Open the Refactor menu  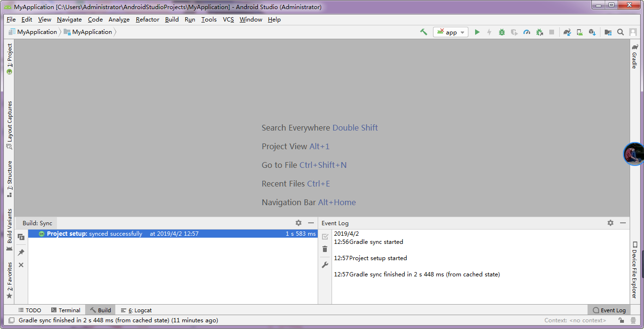pyautogui.click(x=147, y=20)
